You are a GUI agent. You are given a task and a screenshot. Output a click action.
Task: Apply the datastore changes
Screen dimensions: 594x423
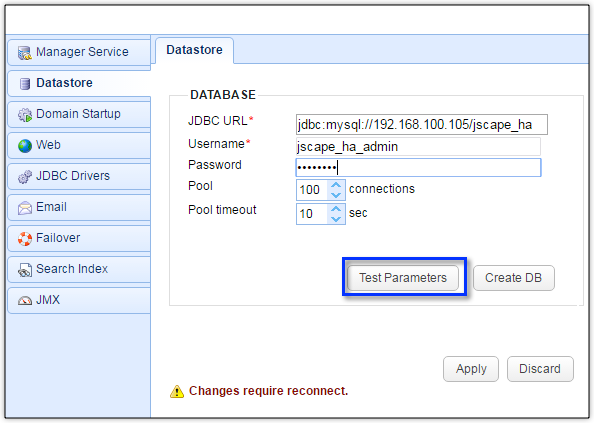tap(471, 369)
